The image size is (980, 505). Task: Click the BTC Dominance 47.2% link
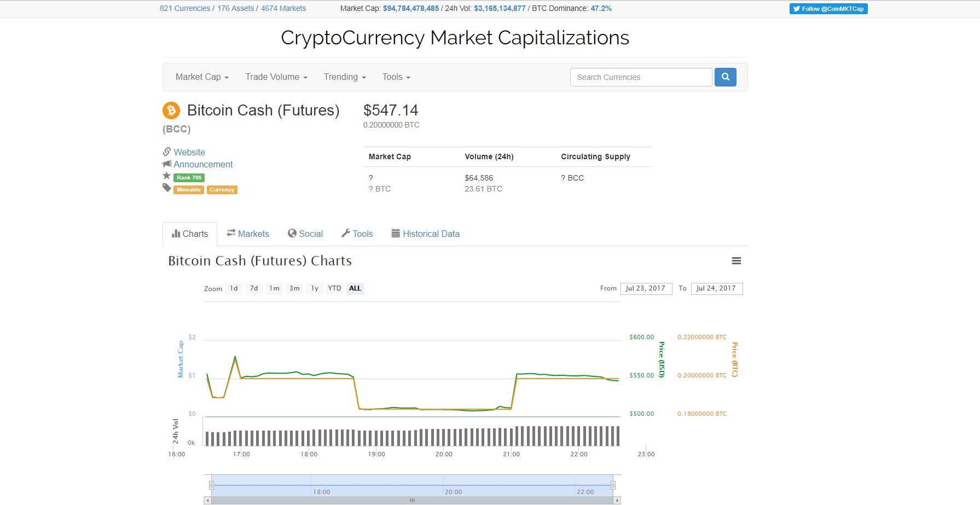pos(601,8)
